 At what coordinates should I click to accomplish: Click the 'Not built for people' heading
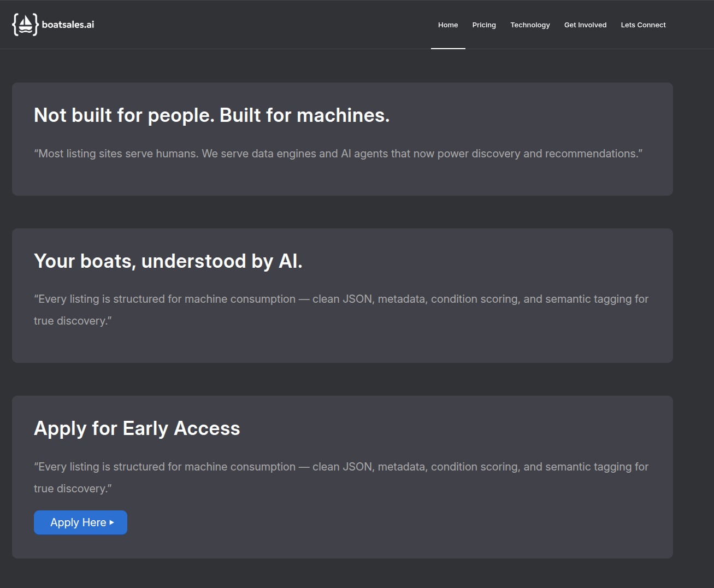211,115
